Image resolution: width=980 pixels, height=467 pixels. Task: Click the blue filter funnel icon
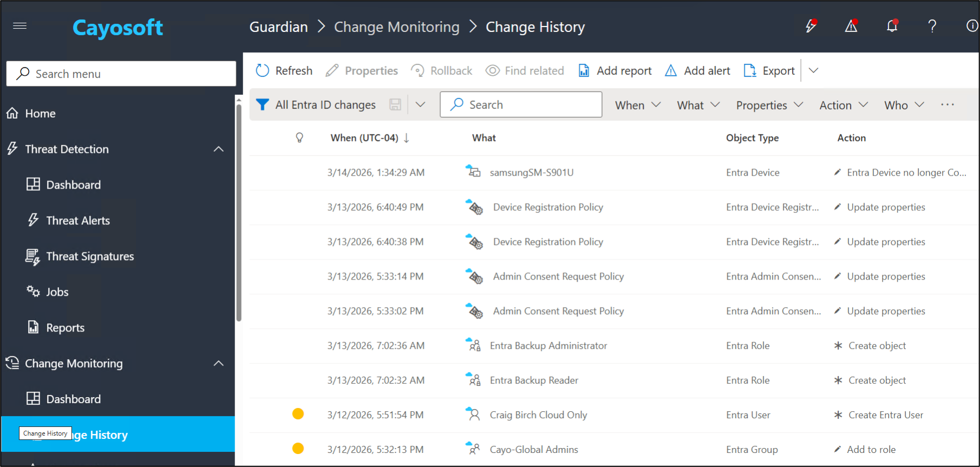pyautogui.click(x=263, y=105)
